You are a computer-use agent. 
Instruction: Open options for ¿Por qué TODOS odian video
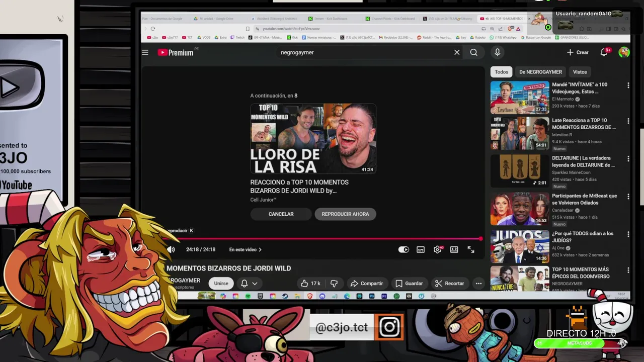click(x=628, y=234)
